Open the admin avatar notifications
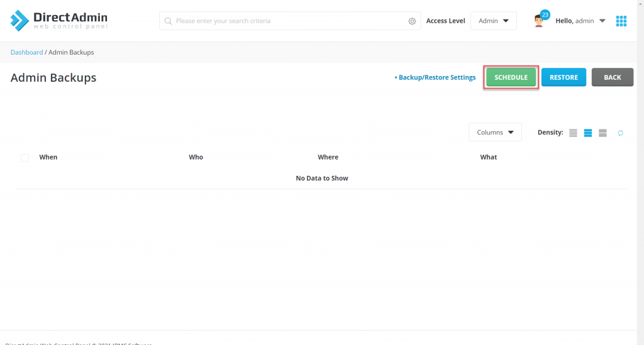644x345 pixels. click(x=538, y=21)
